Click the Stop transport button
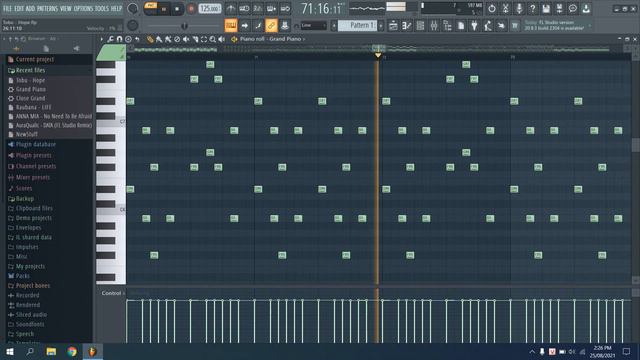 177,9
